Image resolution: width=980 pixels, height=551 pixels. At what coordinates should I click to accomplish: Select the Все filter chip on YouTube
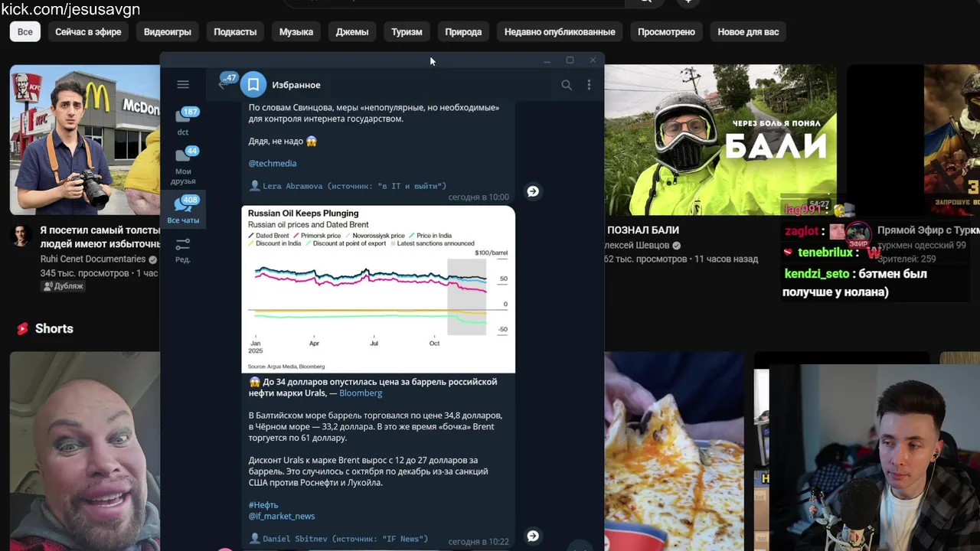pos(25,31)
